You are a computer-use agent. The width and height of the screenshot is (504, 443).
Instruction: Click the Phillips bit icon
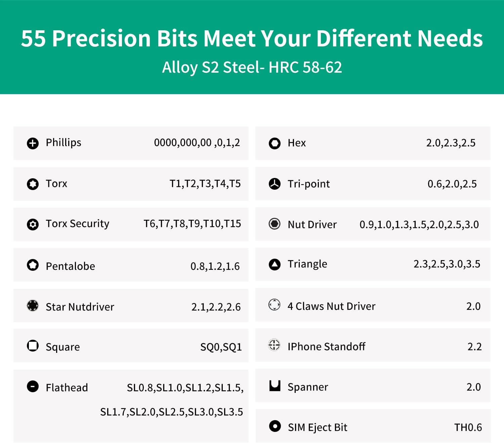point(33,143)
